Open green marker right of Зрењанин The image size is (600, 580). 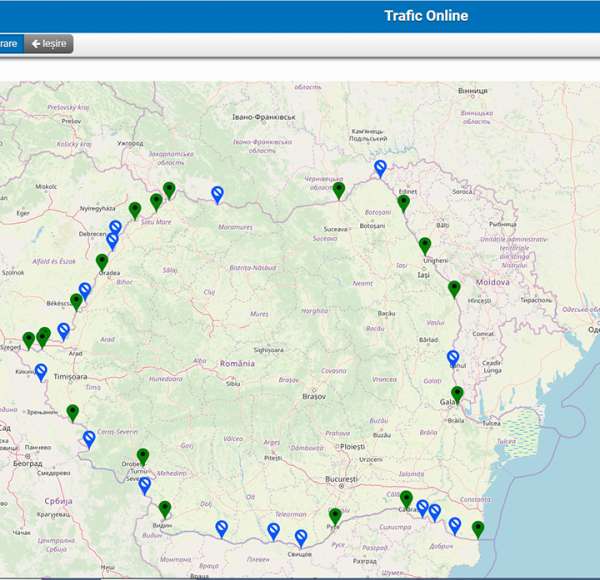pos(73,414)
